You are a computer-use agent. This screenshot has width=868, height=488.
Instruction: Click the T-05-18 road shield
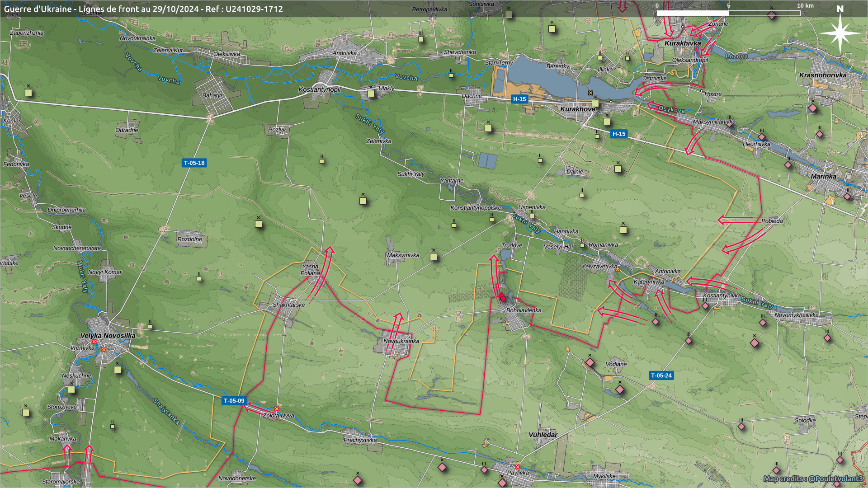point(194,163)
